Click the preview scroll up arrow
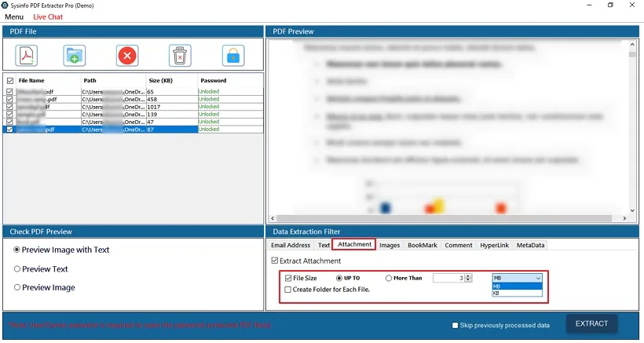644x343 pixels. click(632, 44)
